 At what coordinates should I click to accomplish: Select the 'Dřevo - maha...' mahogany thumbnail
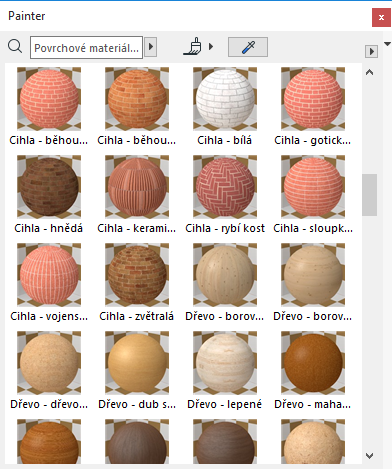coord(313,363)
